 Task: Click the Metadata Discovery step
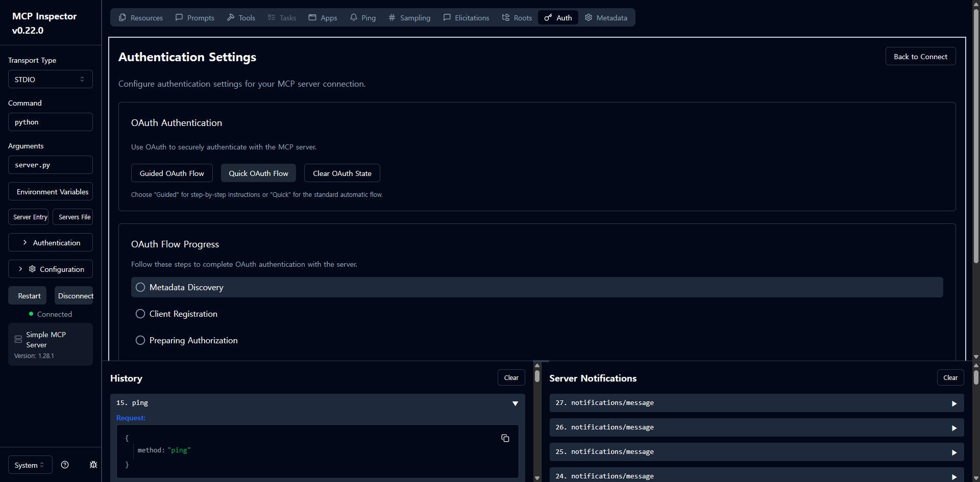tap(537, 287)
